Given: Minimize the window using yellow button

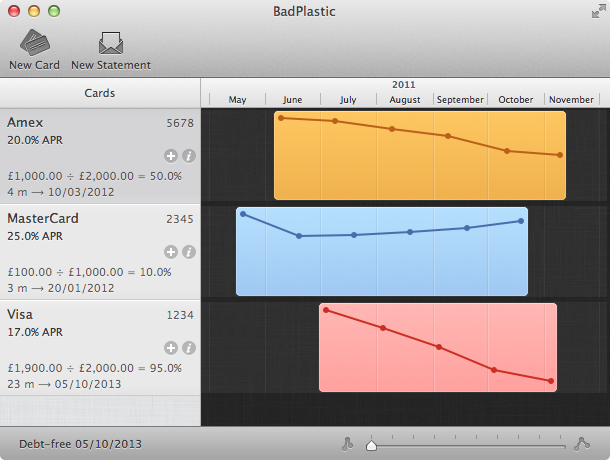Looking at the screenshot, I should click(x=34, y=11).
